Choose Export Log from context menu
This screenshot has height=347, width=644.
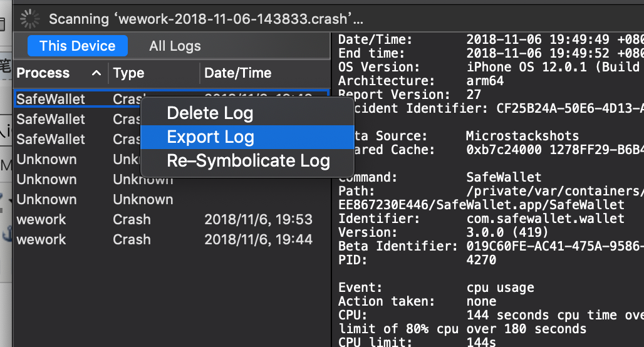(247, 137)
